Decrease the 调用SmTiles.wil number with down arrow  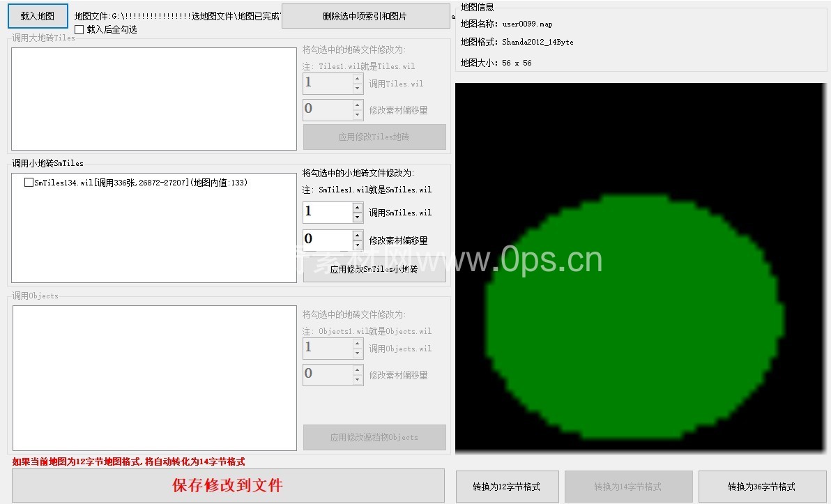click(358, 217)
